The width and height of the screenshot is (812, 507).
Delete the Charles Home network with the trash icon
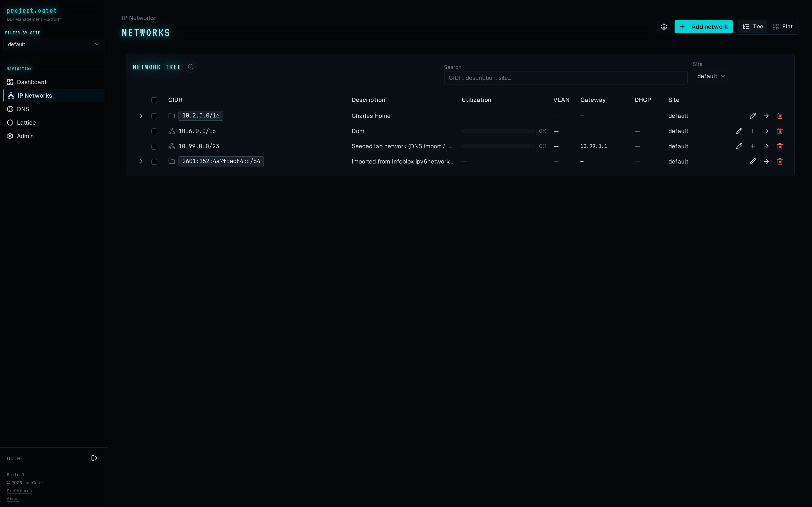click(779, 116)
